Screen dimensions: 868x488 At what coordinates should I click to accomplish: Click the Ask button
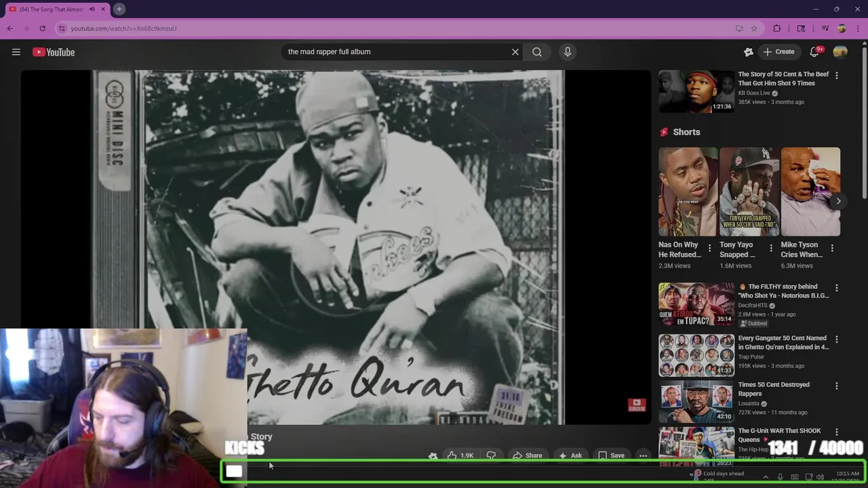coord(570,455)
